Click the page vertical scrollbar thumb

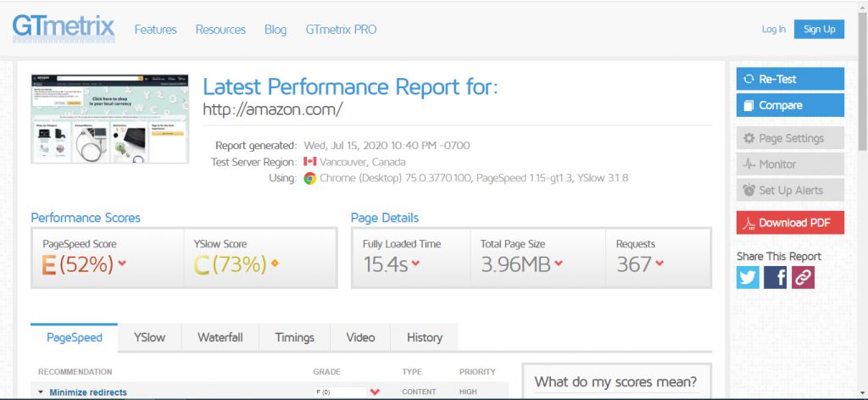[x=862, y=83]
